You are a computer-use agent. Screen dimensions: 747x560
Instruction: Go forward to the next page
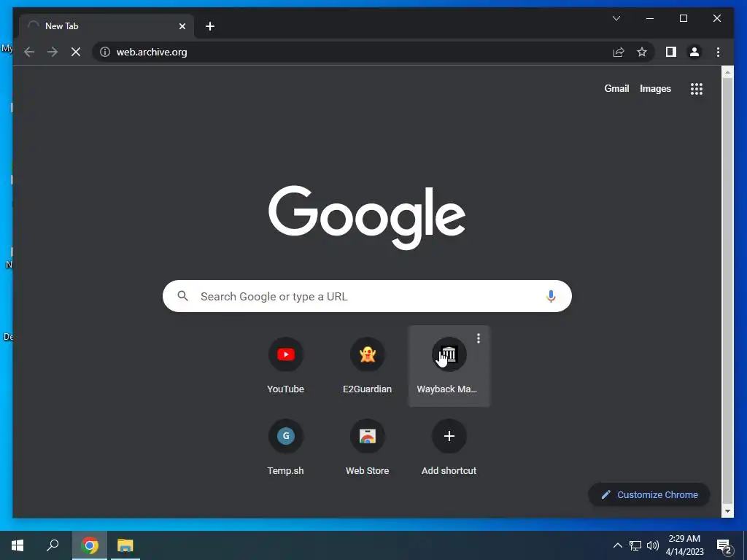53,52
